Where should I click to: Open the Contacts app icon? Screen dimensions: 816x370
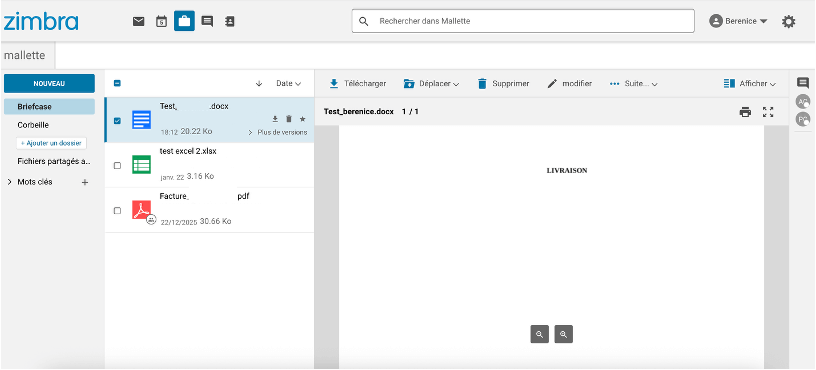(x=230, y=21)
